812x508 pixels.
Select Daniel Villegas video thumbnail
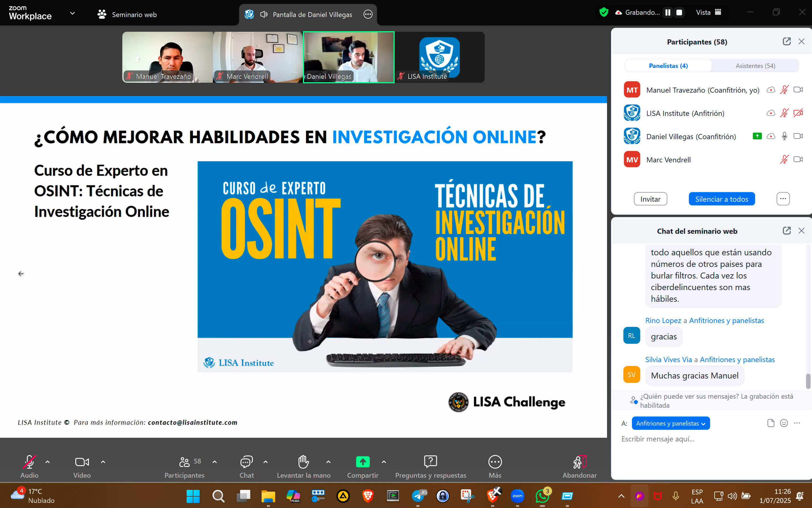coord(349,57)
